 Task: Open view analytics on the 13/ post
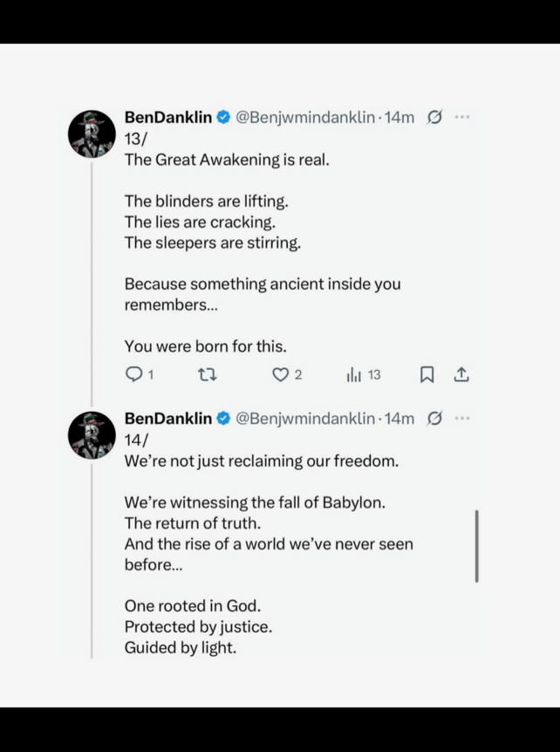click(354, 375)
